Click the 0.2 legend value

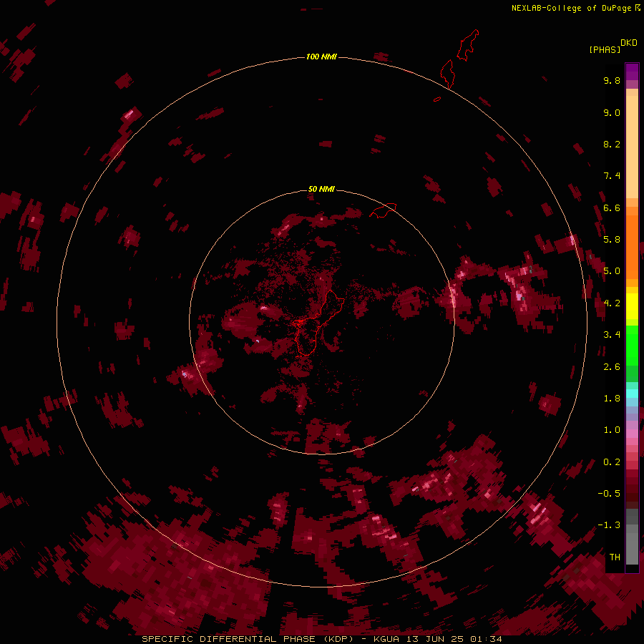coord(612,462)
